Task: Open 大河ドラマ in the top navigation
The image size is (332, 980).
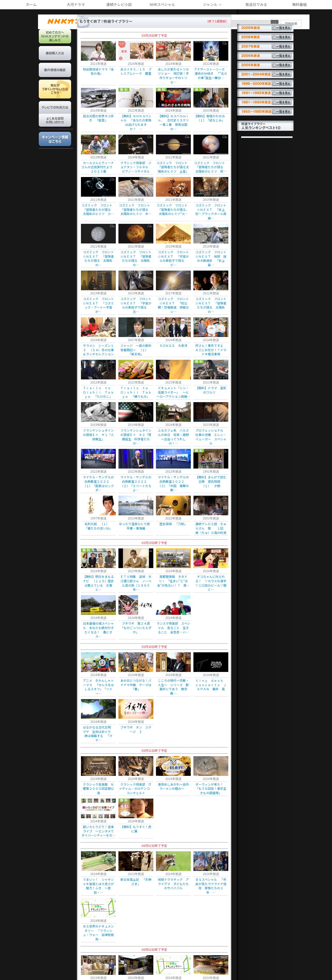Action: tap(76, 5)
